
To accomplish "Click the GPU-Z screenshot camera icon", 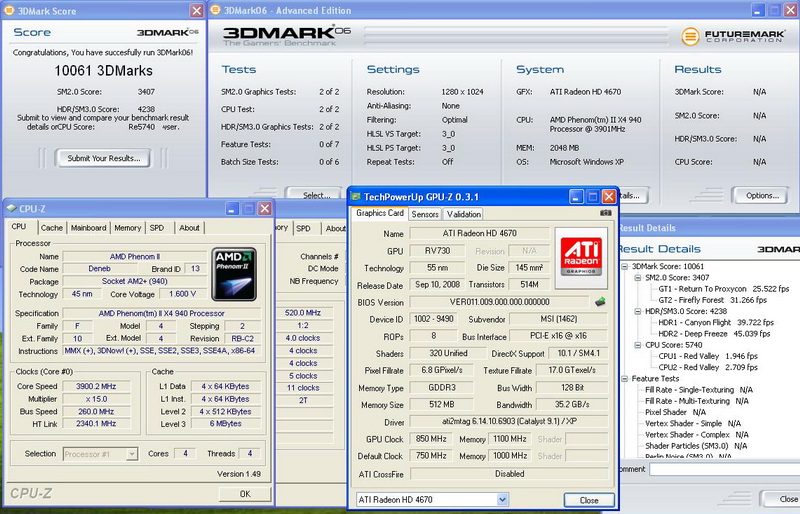I will [x=605, y=213].
